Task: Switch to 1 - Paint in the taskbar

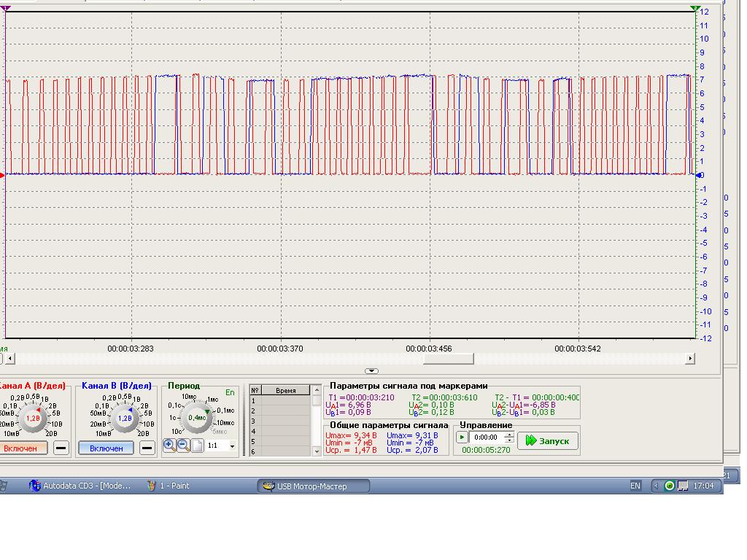Action: (x=169, y=486)
